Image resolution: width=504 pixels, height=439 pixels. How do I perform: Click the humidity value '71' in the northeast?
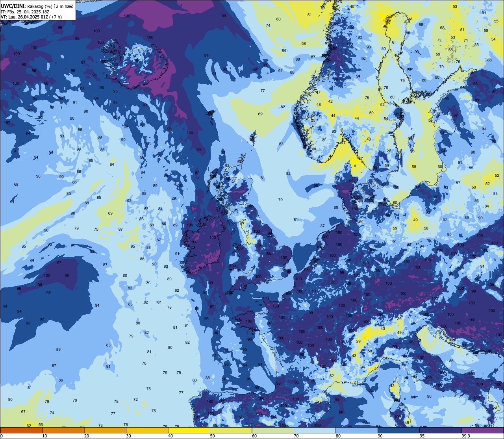[x=466, y=41]
